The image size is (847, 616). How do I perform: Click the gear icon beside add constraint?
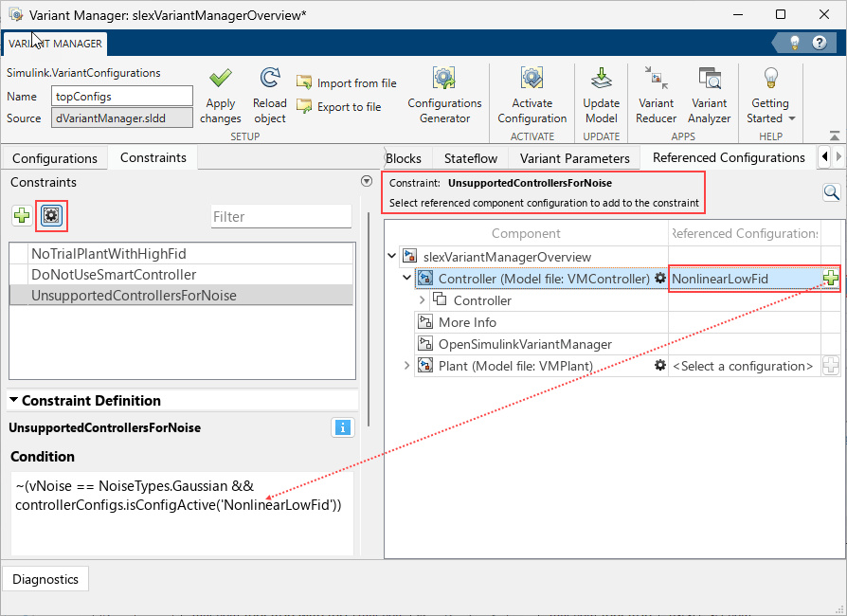(x=51, y=216)
